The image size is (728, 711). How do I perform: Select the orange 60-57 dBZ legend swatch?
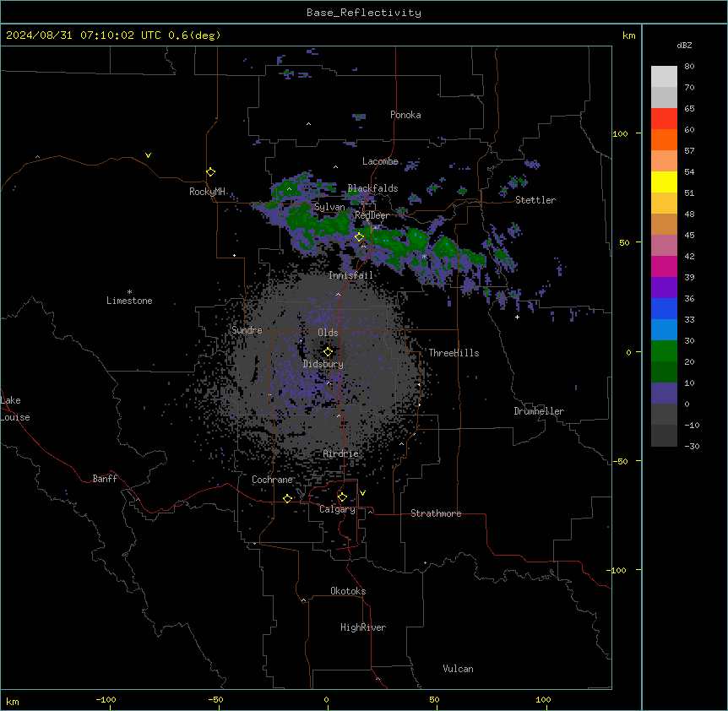tap(664, 139)
